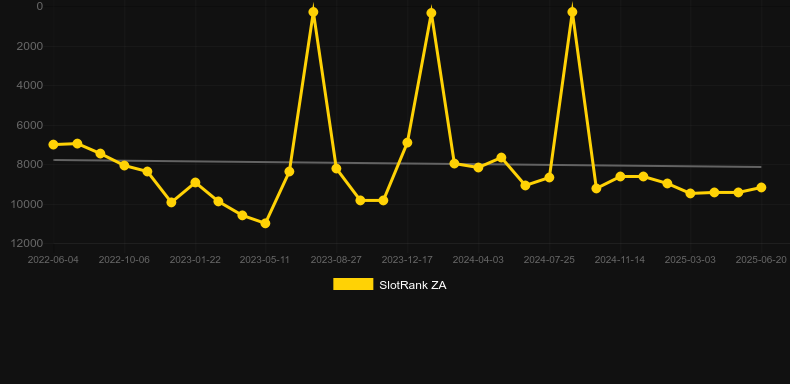Click the 2023-08-27 date axis label
Image resolution: width=790 pixels, height=384 pixels.
(x=336, y=260)
